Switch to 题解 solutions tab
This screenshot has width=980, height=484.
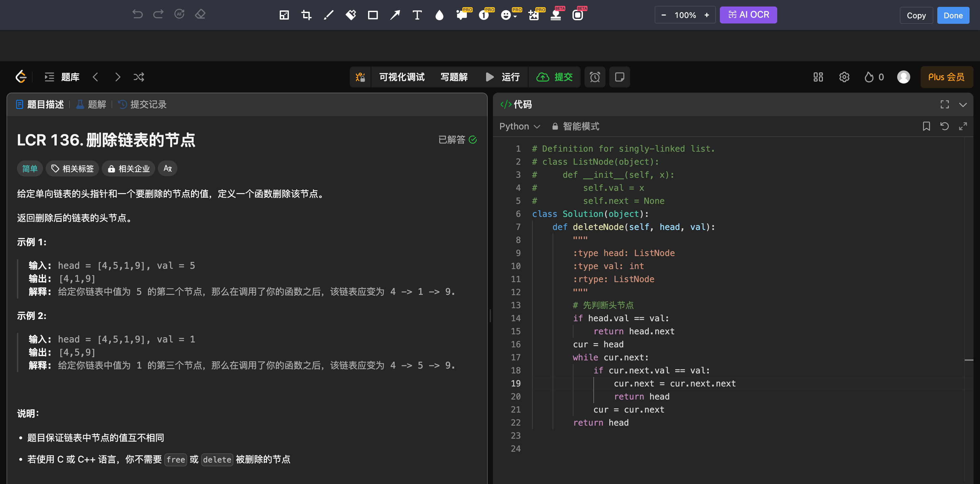pos(91,104)
